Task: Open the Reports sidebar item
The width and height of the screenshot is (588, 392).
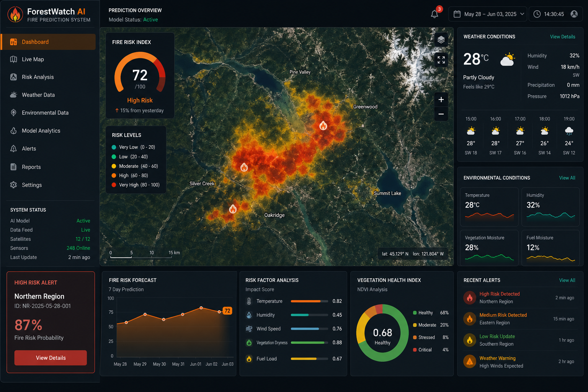Action: [x=48, y=167]
